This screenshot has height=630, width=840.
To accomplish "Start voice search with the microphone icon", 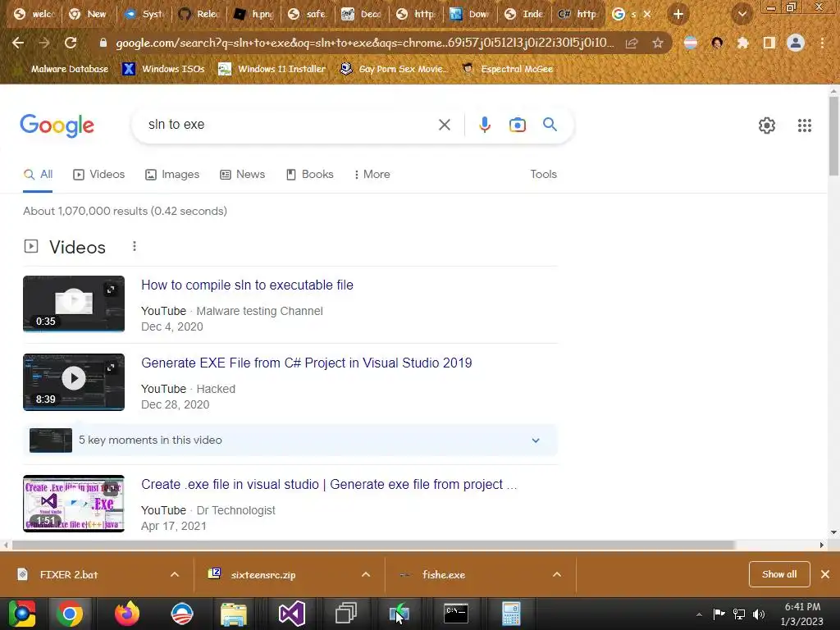I will click(x=484, y=125).
